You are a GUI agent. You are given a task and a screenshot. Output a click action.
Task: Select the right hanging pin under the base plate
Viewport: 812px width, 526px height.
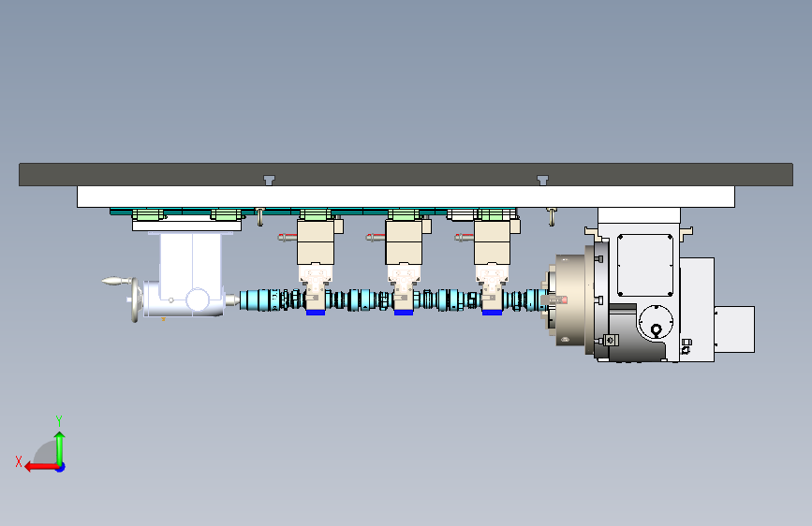552,217
